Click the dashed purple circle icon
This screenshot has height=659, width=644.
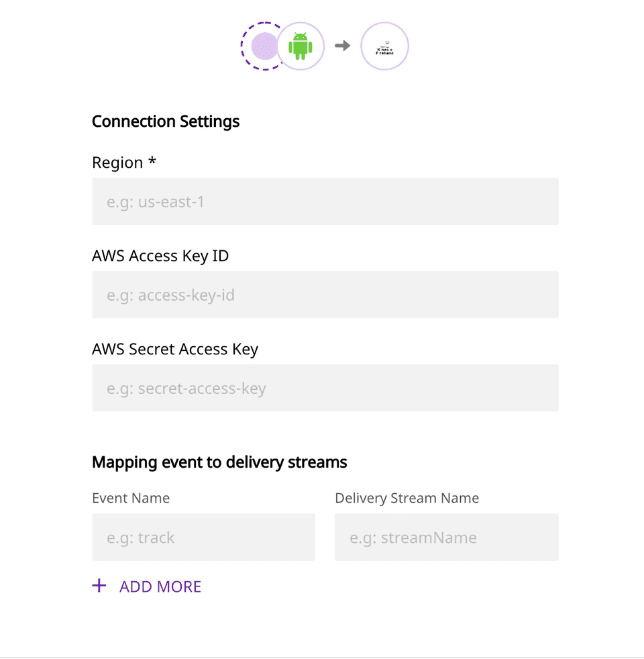pyautogui.click(x=259, y=46)
